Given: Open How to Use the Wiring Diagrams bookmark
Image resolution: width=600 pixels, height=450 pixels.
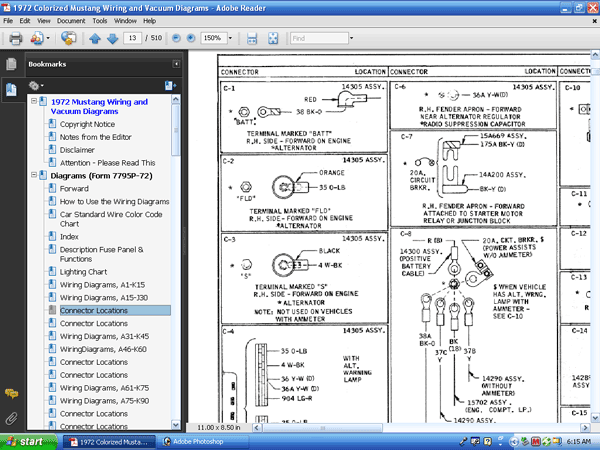Looking at the screenshot, I should (x=114, y=202).
